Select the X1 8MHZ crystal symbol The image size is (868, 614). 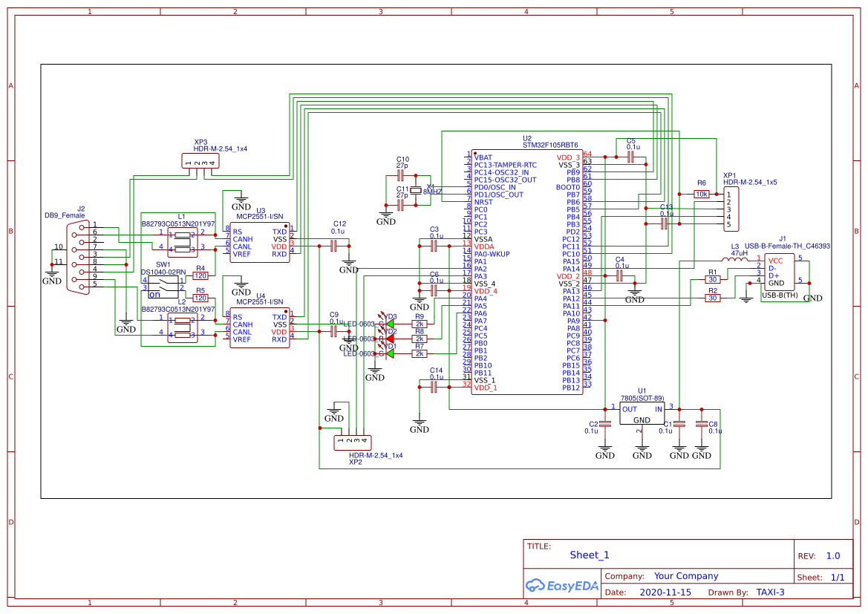coord(416,191)
